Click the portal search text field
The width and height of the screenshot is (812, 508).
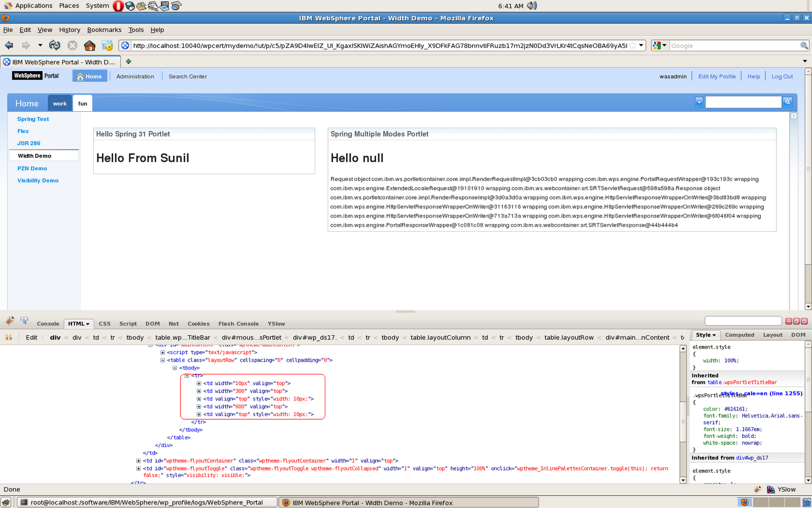click(x=743, y=102)
